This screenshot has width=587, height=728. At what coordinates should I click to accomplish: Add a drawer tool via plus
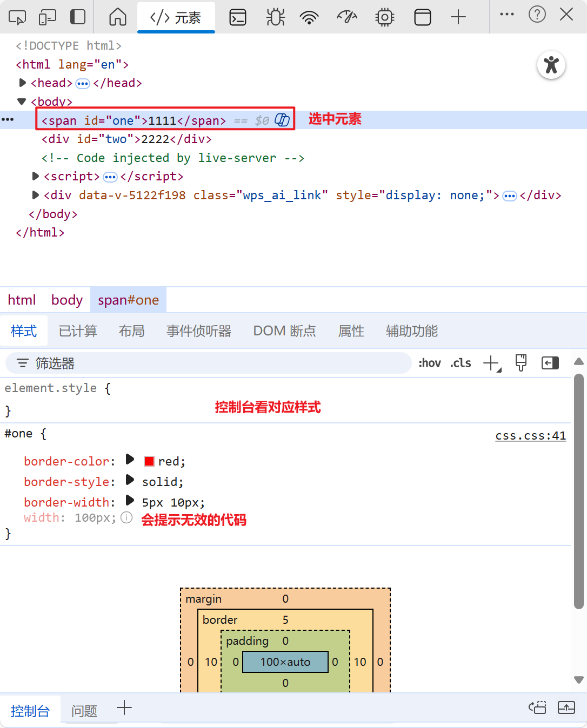tap(124, 707)
